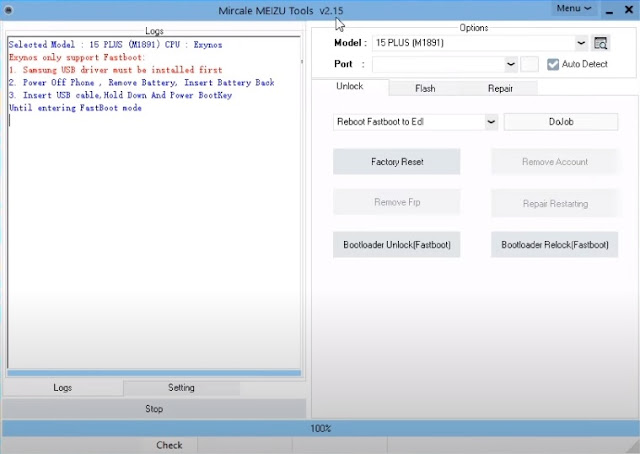Switch to the Repair tab
Screen dimensions: 640x454
click(x=500, y=88)
